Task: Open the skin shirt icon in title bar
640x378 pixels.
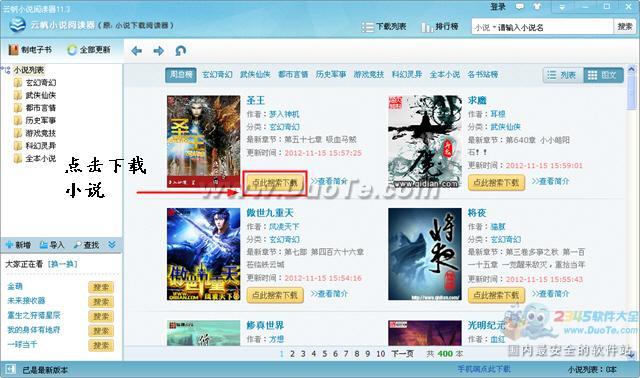Action: tap(537, 7)
